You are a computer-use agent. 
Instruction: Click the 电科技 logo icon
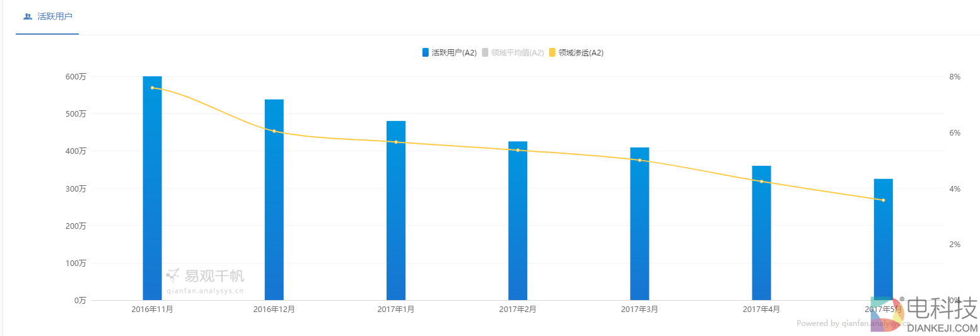[887, 313]
